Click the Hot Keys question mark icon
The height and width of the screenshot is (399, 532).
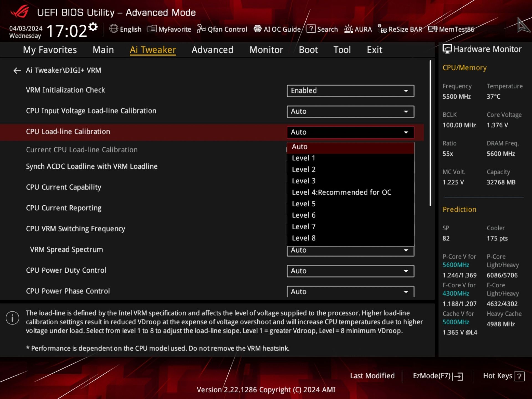(519, 376)
